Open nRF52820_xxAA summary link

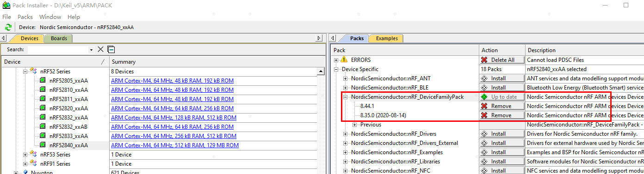pyautogui.click(x=172, y=108)
